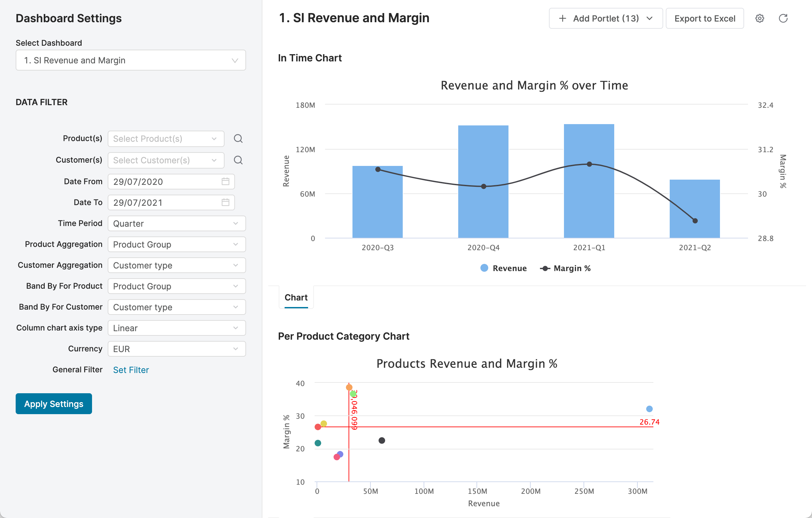This screenshot has width=812, height=518.
Task: Click the Set Filter link
Action: pos(131,370)
